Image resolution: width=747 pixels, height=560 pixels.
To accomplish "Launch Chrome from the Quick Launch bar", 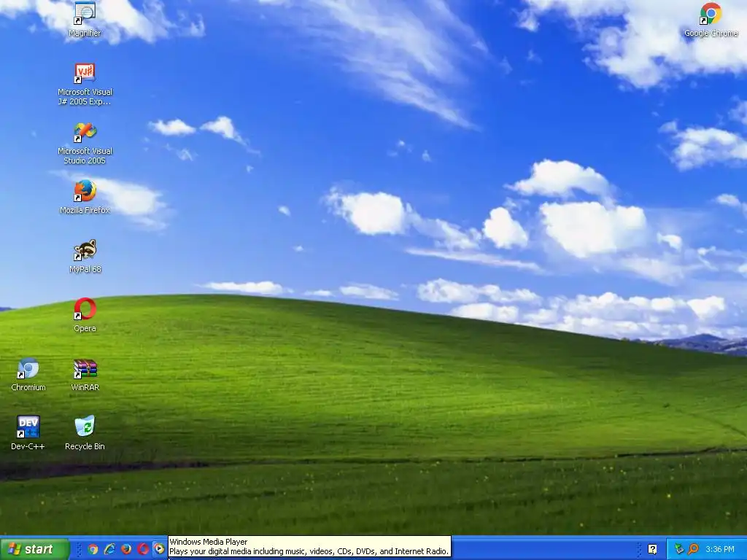I will pos(93,549).
